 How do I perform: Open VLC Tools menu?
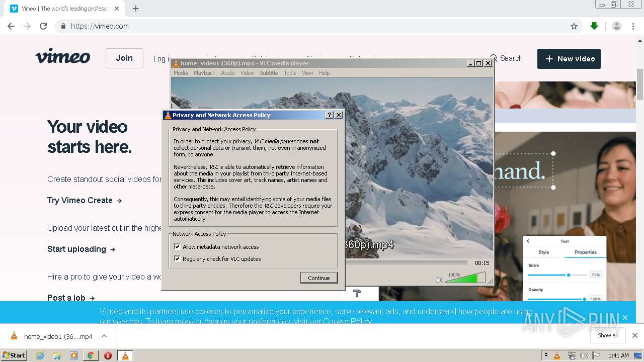point(290,73)
